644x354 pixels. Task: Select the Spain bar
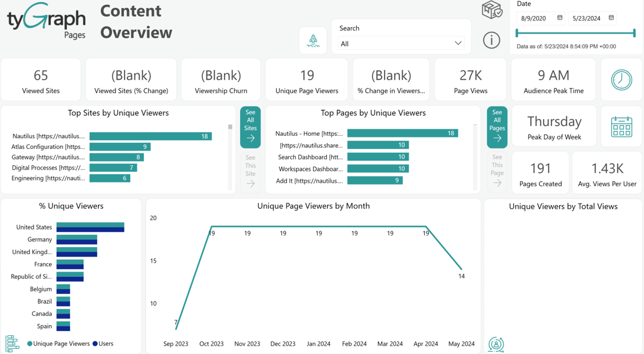click(63, 326)
